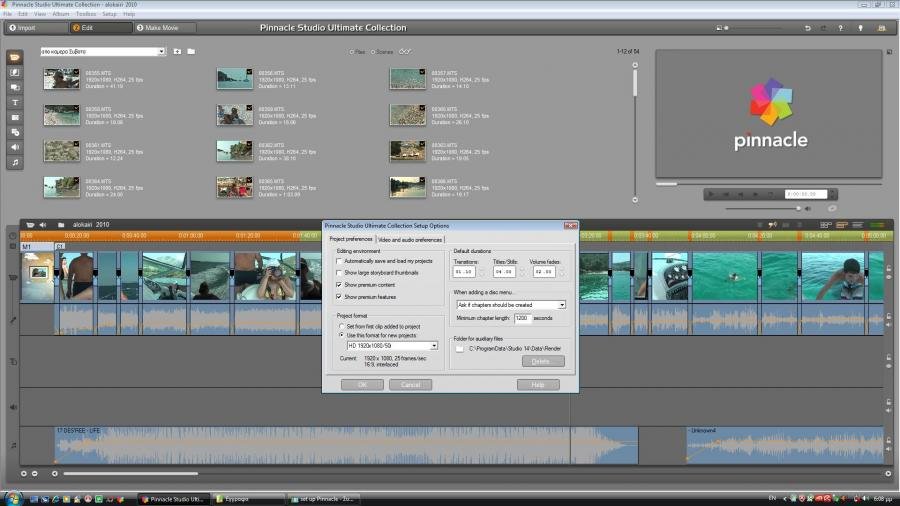Viewport: 900px width, 506px height.
Task: Click the question mark help icon
Action: pyautogui.click(x=841, y=28)
